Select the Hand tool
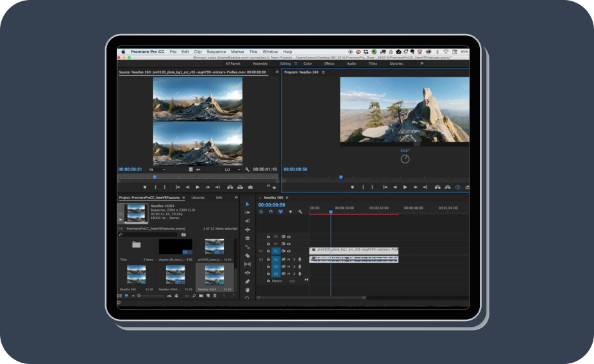 click(248, 290)
